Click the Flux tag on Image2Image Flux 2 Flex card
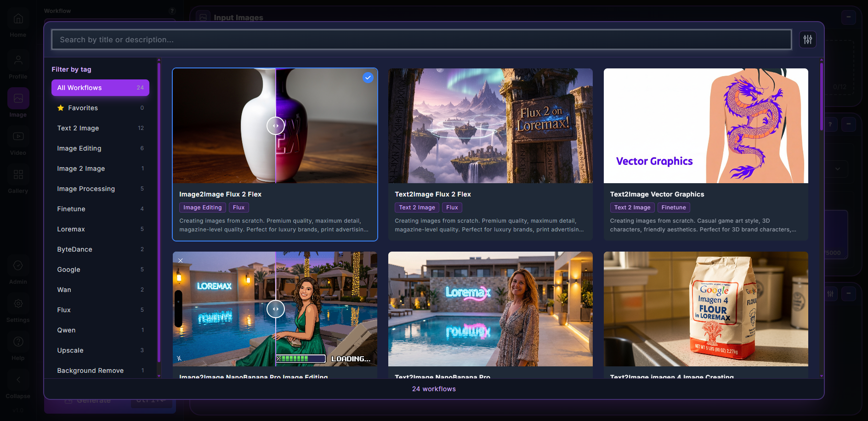The height and width of the screenshot is (421, 868). click(x=239, y=208)
